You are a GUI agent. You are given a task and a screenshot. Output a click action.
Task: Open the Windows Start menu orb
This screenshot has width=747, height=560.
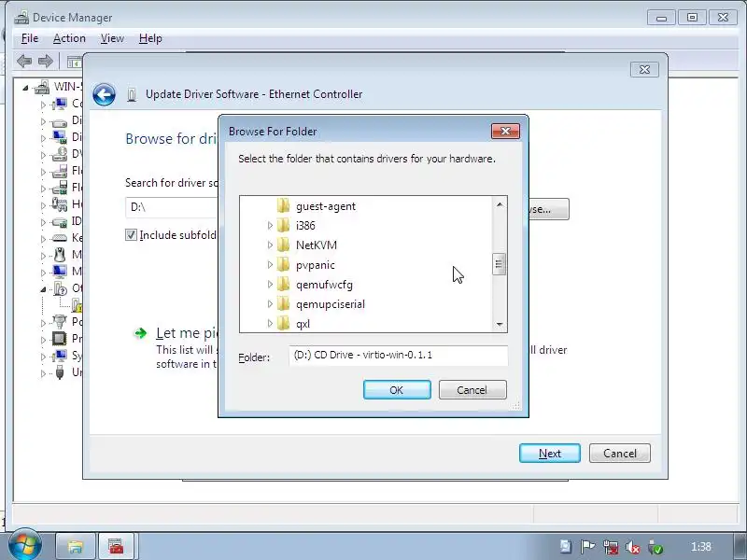(24, 545)
